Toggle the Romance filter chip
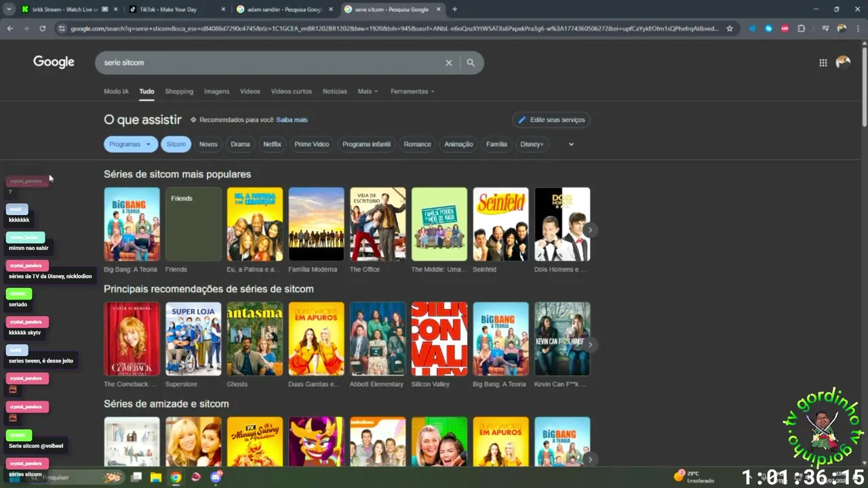The width and height of the screenshot is (868, 488). point(417,144)
